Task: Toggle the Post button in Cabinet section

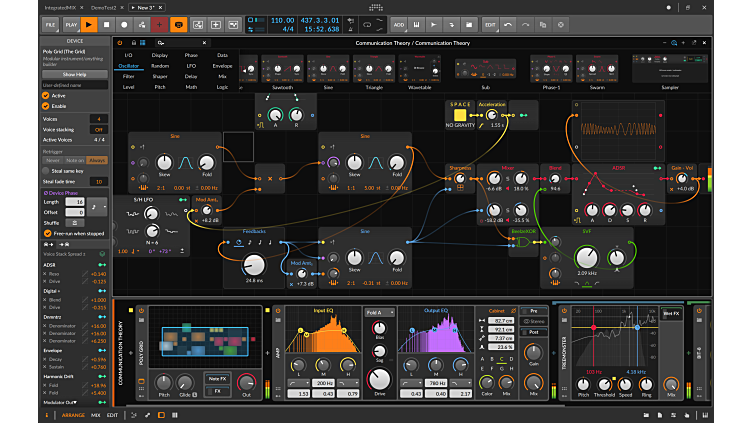Action: click(x=533, y=332)
